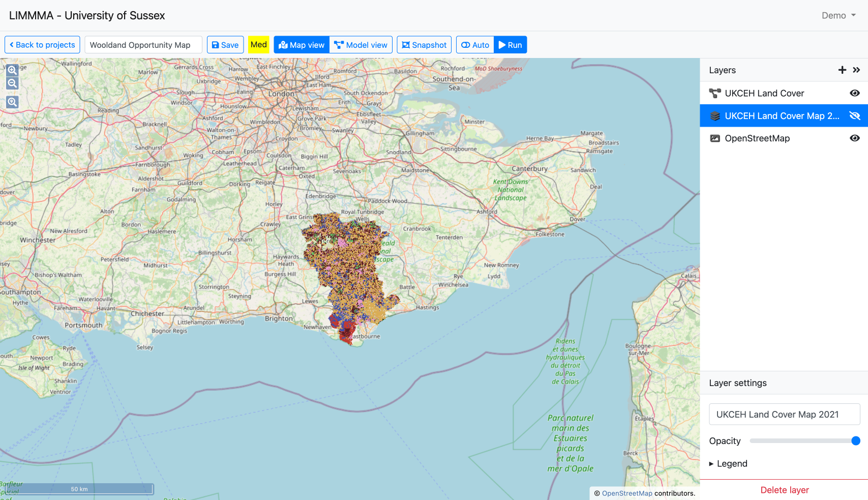This screenshot has width=868, height=500.
Task: Click the OpenStreetMap layer image icon
Action: pyautogui.click(x=715, y=138)
